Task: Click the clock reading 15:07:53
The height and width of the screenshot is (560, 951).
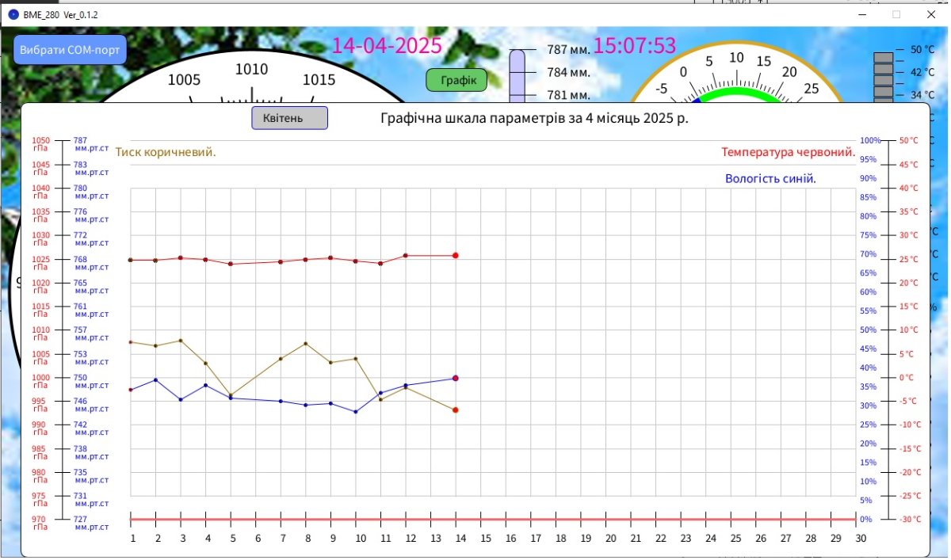Action: click(634, 46)
